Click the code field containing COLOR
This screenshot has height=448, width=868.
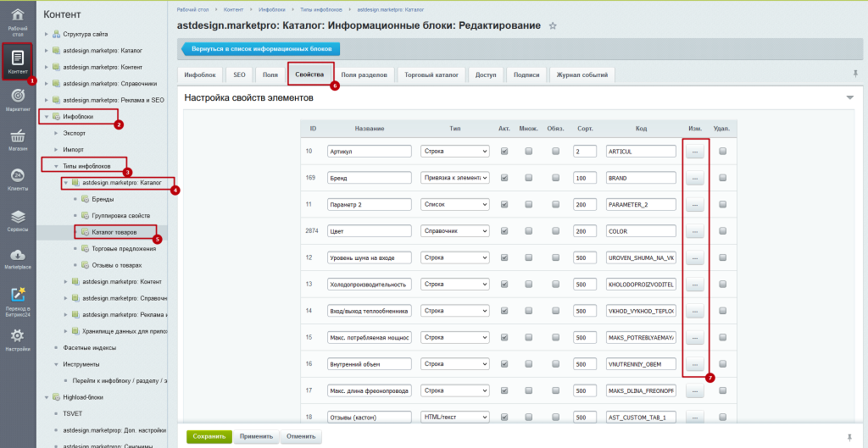[x=641, y=230]
